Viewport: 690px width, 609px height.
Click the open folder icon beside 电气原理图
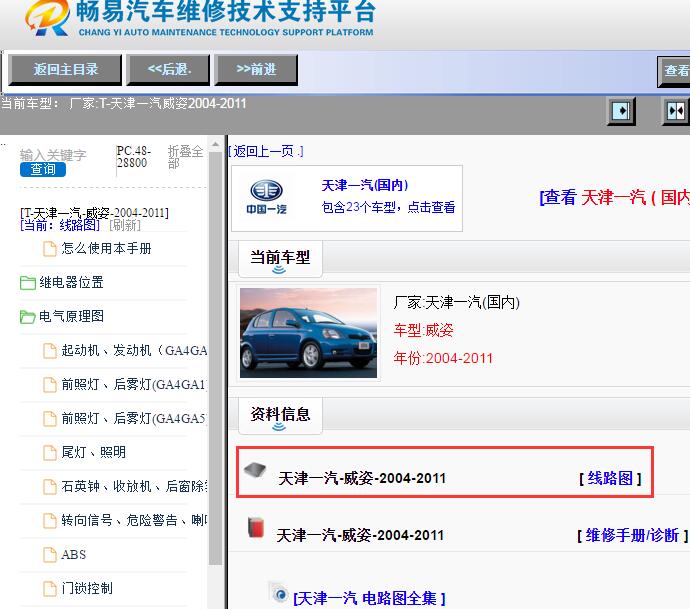pos(28,317)
